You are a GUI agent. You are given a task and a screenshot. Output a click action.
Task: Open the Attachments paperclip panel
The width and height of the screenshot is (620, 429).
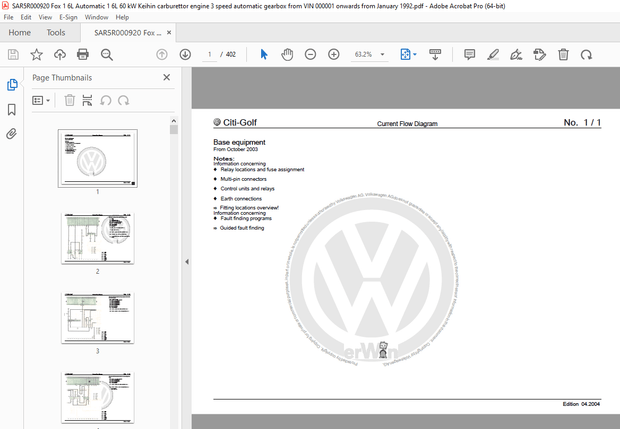(x=12, y=134)
